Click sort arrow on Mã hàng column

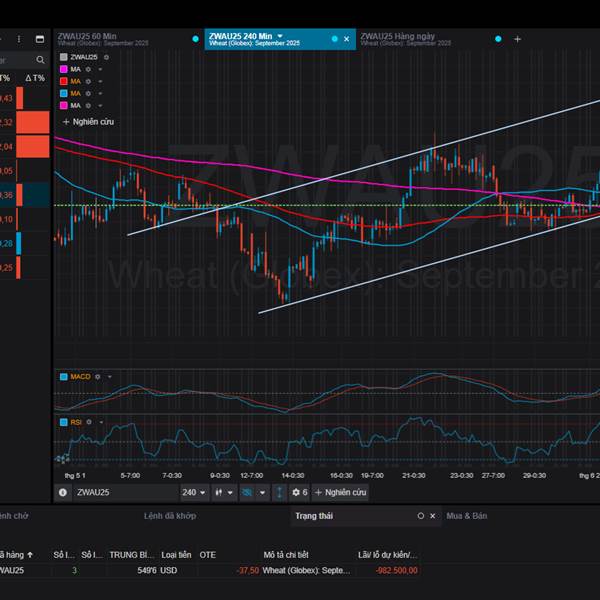pos(30,554)
